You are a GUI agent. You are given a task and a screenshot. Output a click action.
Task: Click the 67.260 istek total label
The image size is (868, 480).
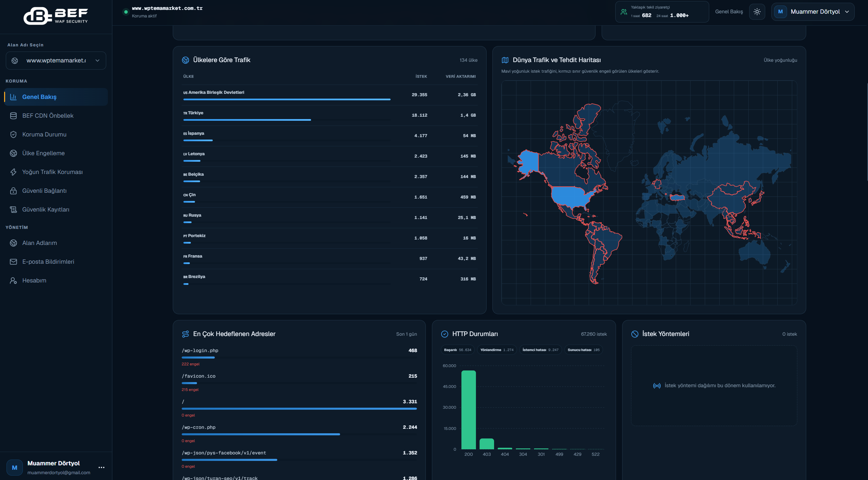point(594,334)
